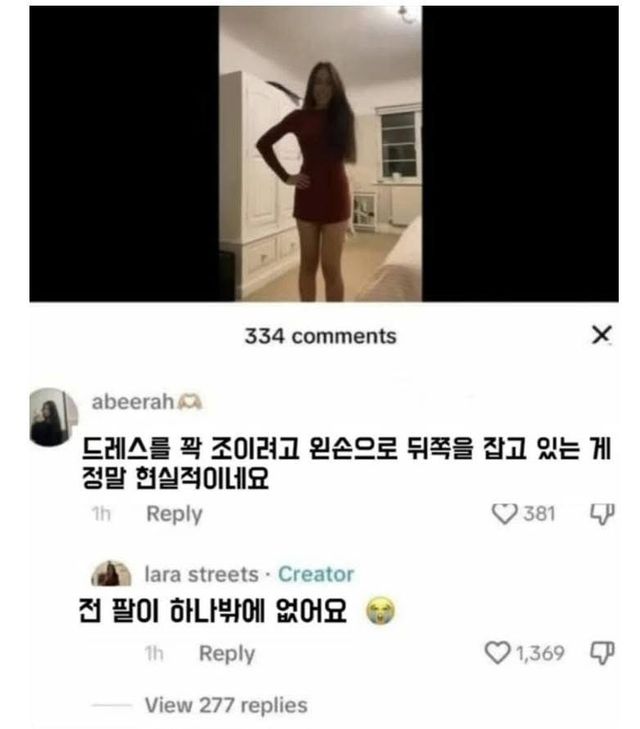Open lara streets' profile avatar
The height and width of the screenshot is (729, 640).
[111, 574]
